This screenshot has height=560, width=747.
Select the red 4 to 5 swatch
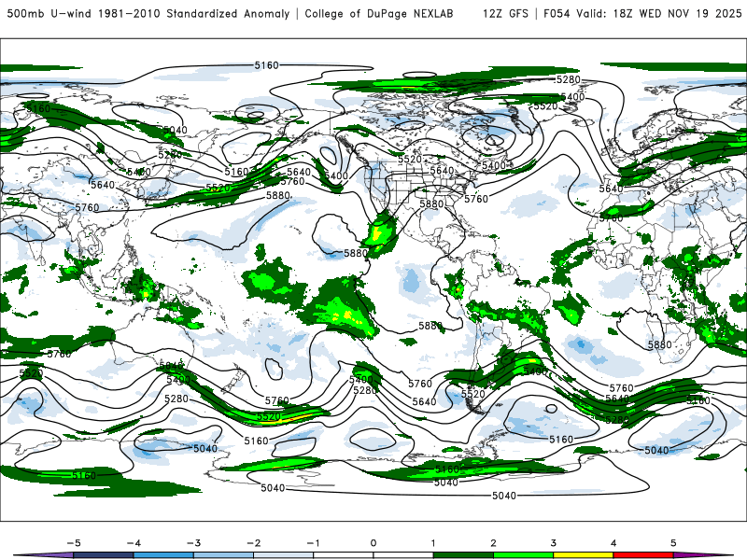pos(643,555)
